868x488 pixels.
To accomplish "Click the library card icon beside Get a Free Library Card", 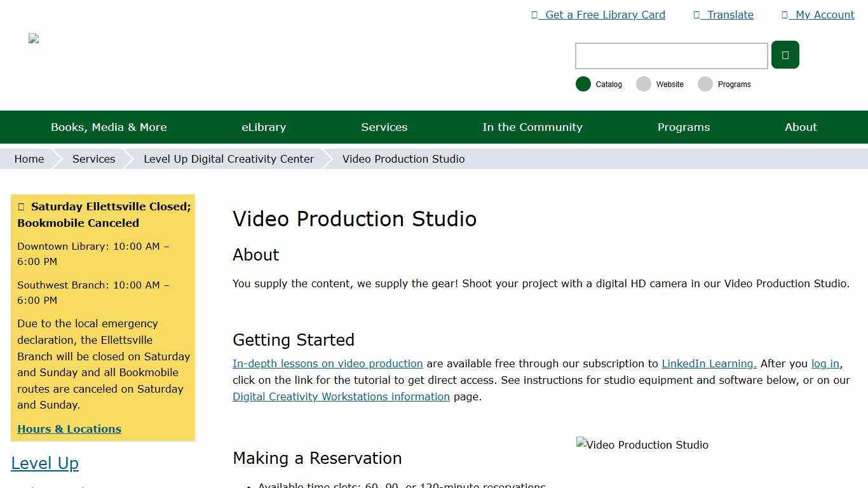I will pos(536,15).
